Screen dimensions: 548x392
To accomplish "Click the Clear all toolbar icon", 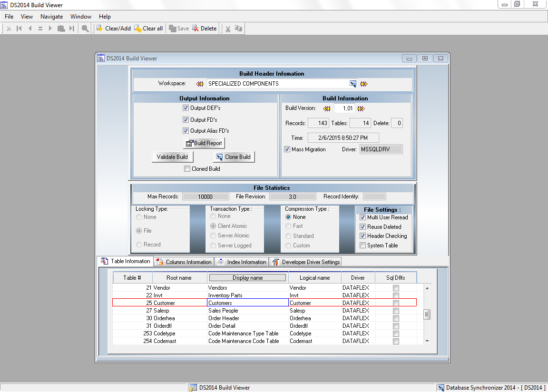I will [138, 29].
